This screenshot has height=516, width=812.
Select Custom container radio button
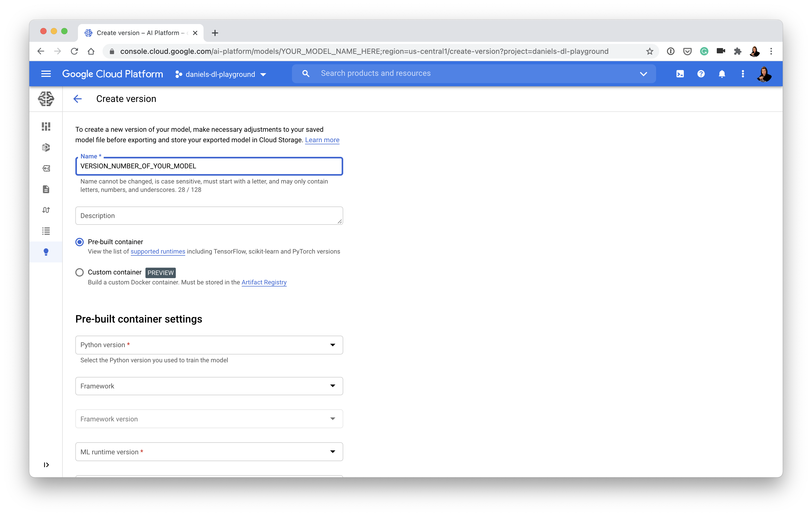coord(79,272)
